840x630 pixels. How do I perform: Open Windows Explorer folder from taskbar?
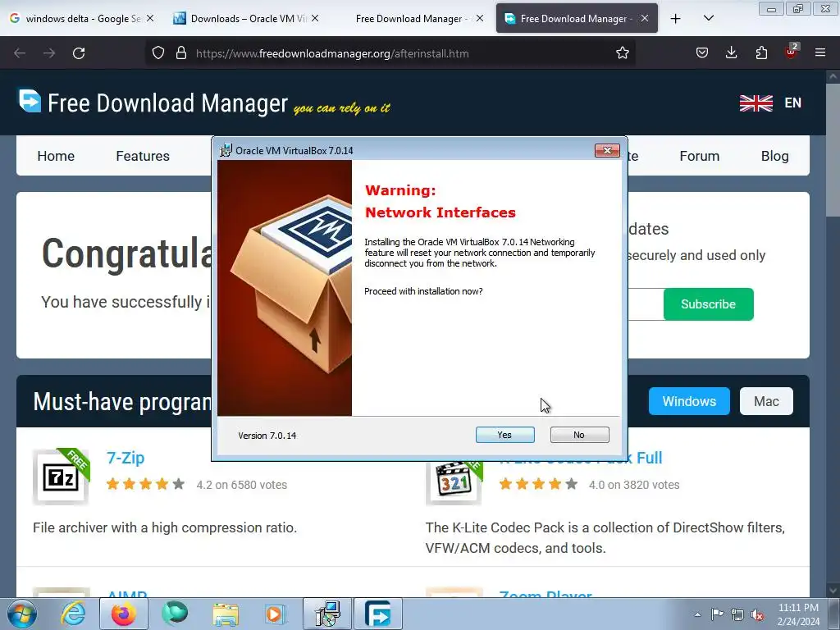click(x=226, y=614)
